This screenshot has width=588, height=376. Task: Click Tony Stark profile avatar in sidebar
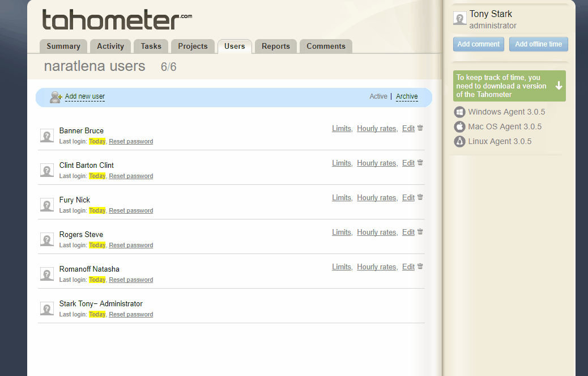coord(460,18)
